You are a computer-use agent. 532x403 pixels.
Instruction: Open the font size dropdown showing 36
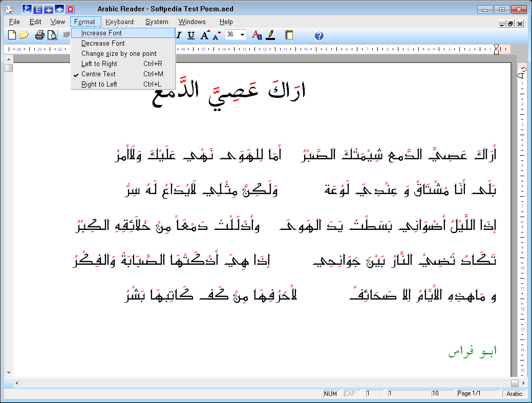(242, 35)
